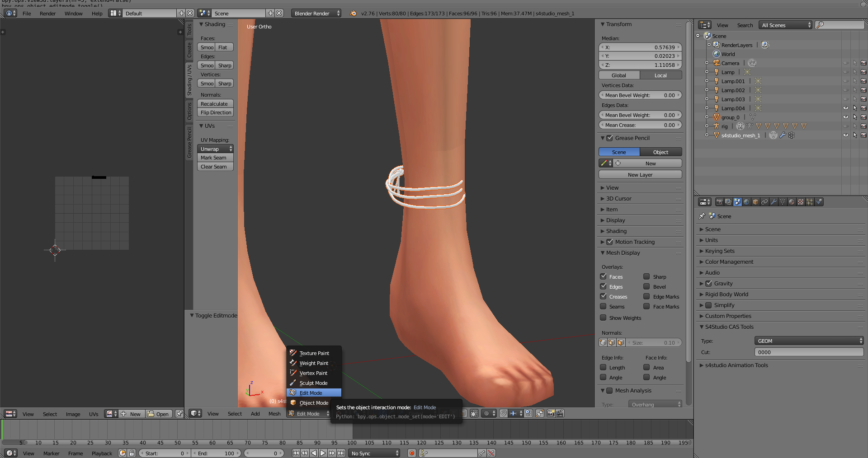Click the Recalculate normals button
868x458 pixels.
point(216,103)
